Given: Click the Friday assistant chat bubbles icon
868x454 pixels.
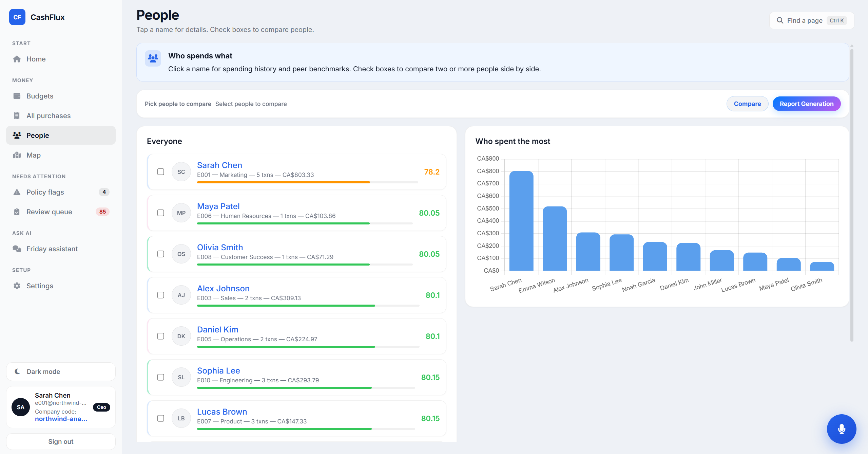Looking at the screenshot, I should pyautogui.click(x=17, y=249).
